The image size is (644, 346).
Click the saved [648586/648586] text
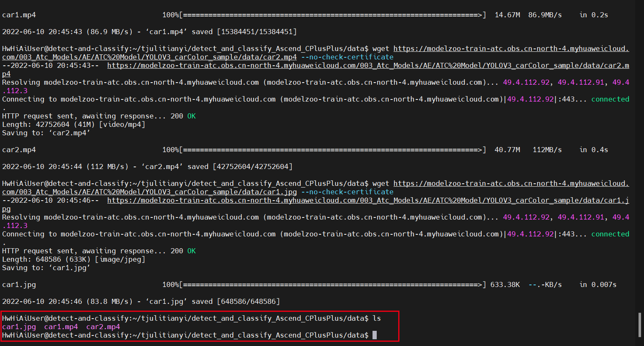(236, 301)
